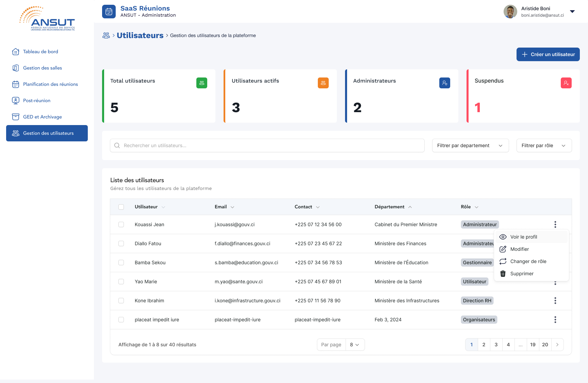Image resolution: width=588 pixels, height=383 pixels.
Task: Click page 4 in pagination
Action: pos(508,345)
